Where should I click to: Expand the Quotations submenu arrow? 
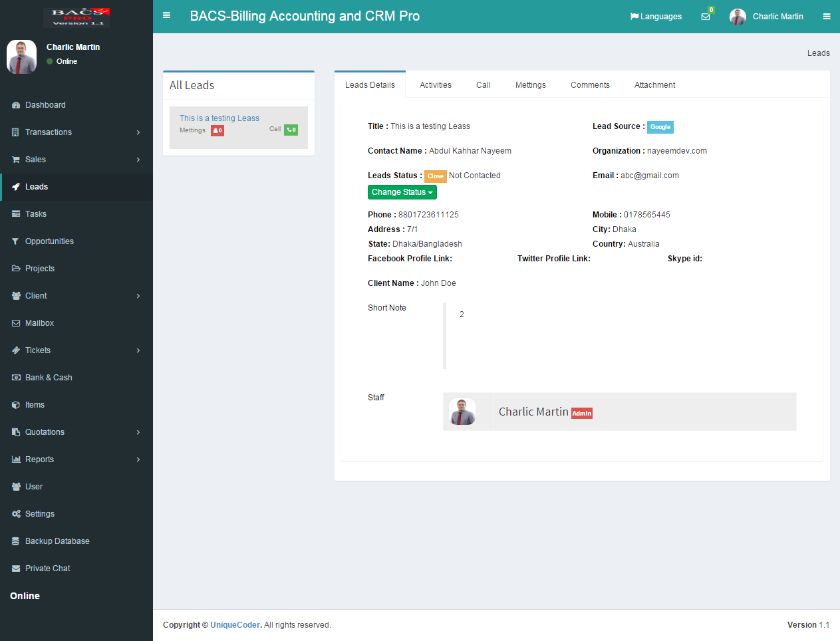pos(138,432)
